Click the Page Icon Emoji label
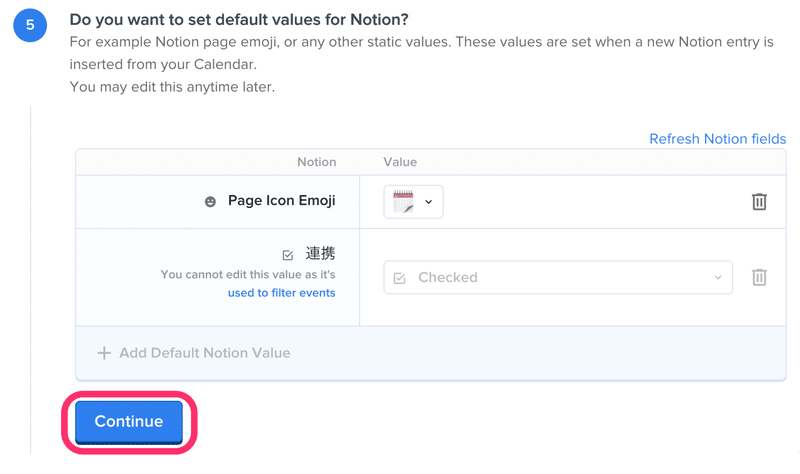The width and height of the screenshot is (800, 474). (x=282, y=201)
